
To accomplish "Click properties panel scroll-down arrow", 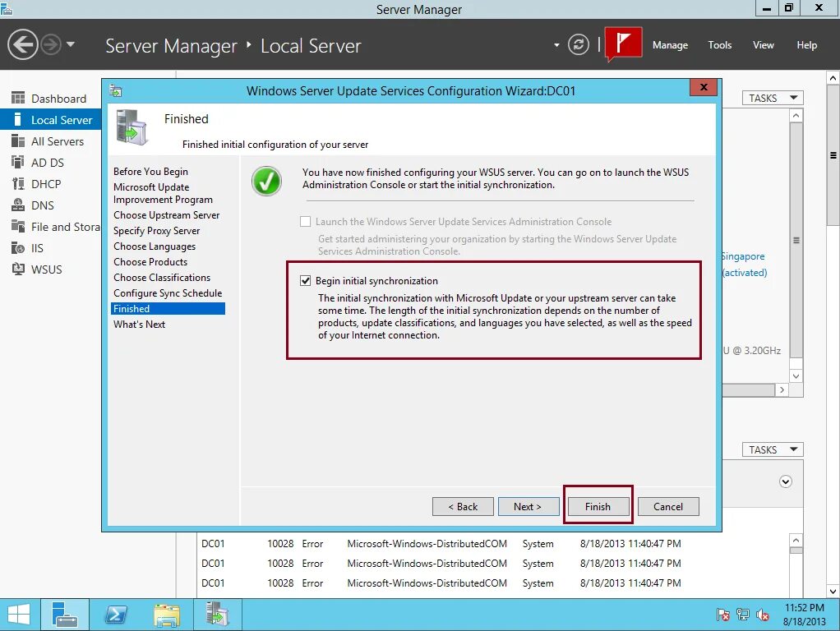I will pos(796,376).
